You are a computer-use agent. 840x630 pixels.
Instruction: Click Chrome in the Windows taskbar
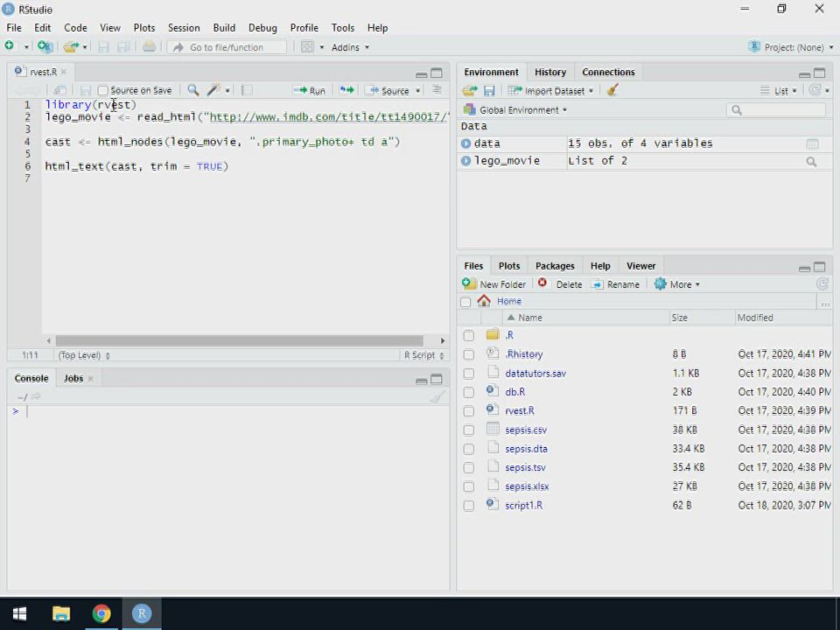101,613
